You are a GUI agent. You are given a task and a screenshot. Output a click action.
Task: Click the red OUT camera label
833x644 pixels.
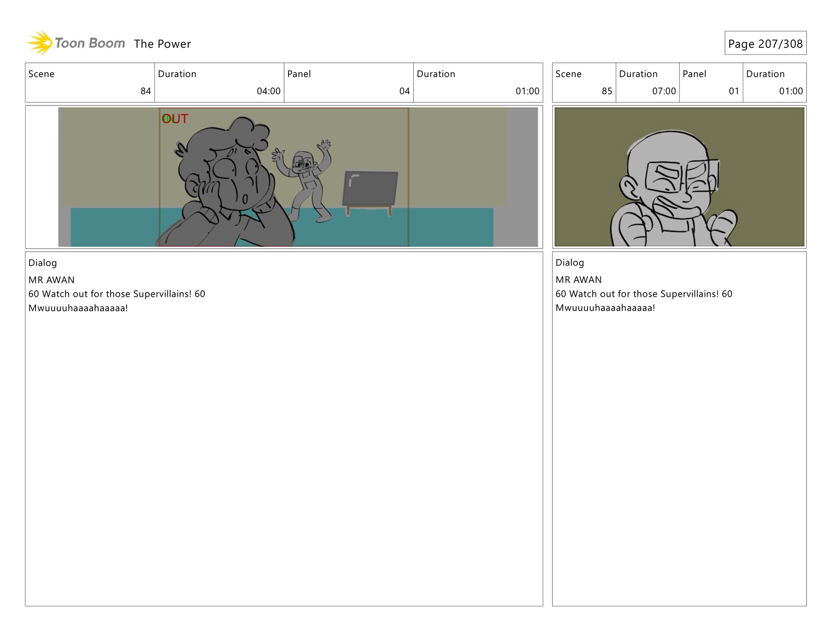[x=175, y=118]
